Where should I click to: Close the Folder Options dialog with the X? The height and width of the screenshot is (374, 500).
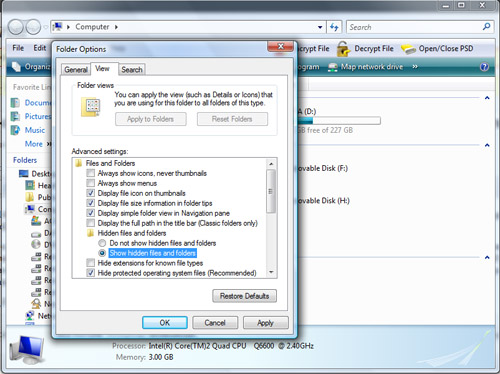coord(281,47)
